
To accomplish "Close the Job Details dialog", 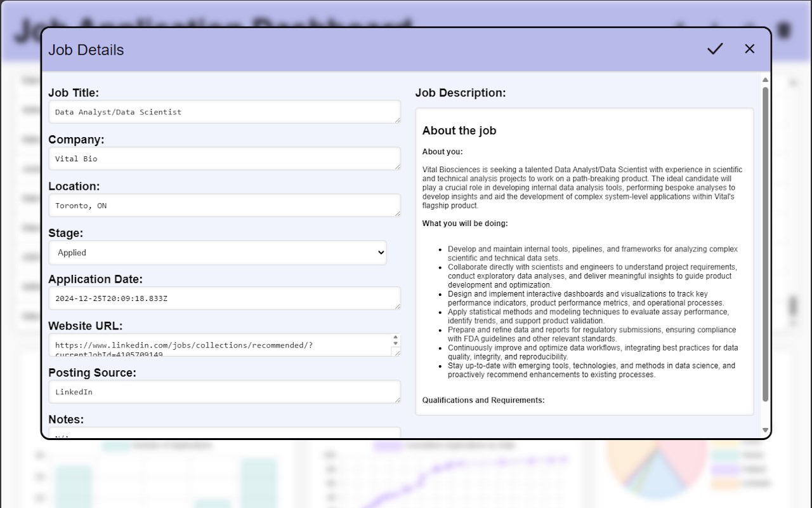I will click(x=750, y=49).
